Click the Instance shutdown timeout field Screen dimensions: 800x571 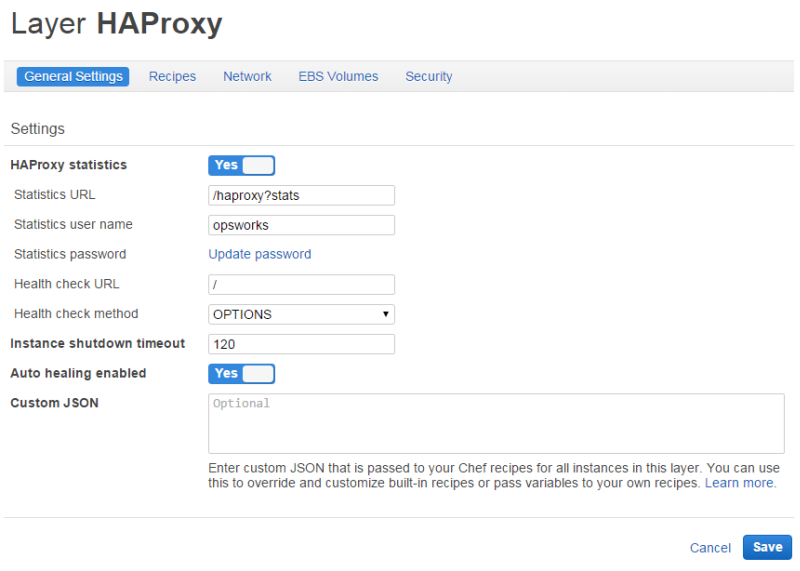coord(302,344)
